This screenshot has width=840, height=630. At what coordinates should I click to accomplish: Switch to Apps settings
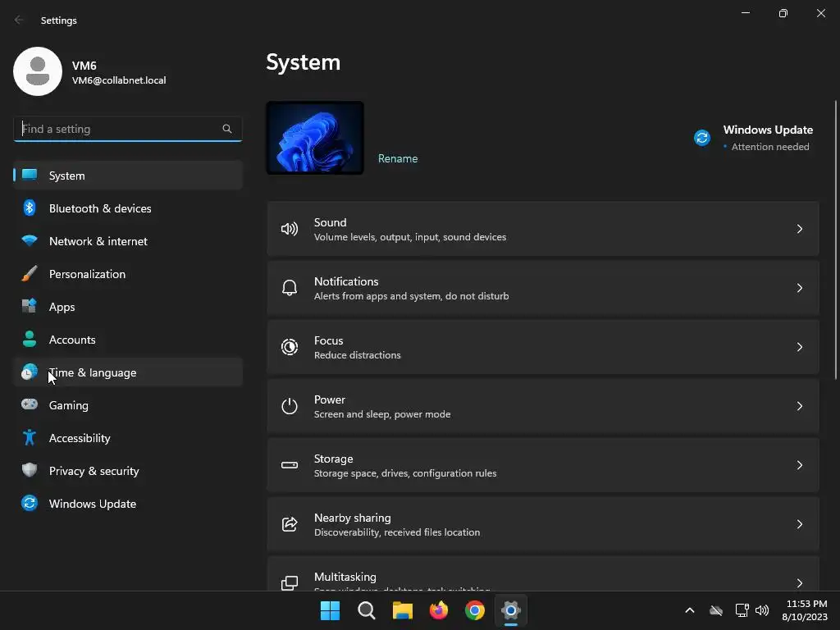pos(128,307)
